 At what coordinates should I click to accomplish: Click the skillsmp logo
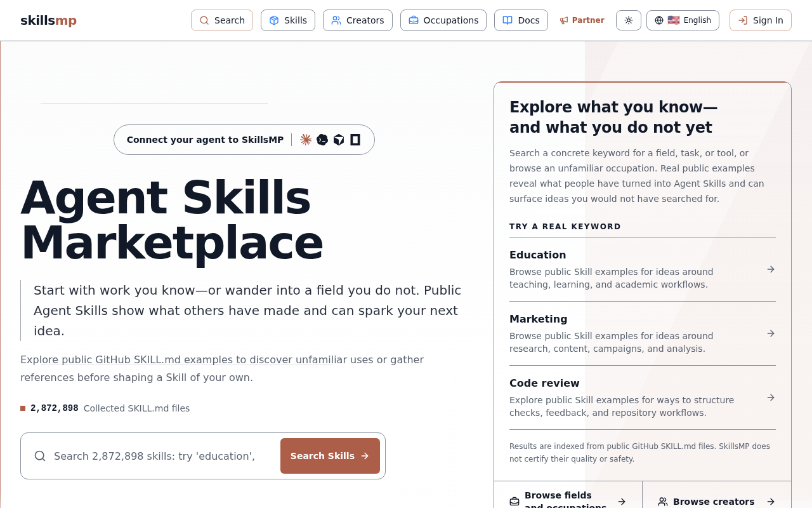tap(48, 20)
